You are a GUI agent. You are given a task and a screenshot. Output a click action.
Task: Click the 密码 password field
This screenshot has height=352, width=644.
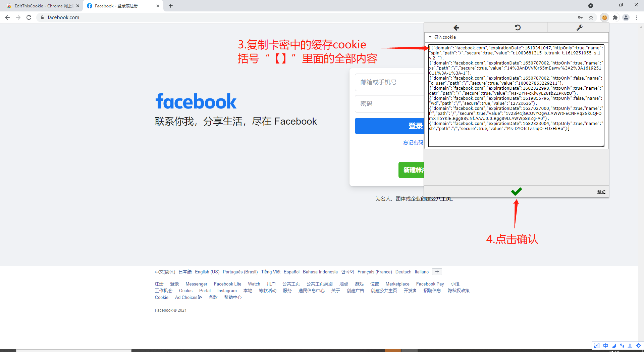pyautogui.click(x=389, y=104)
